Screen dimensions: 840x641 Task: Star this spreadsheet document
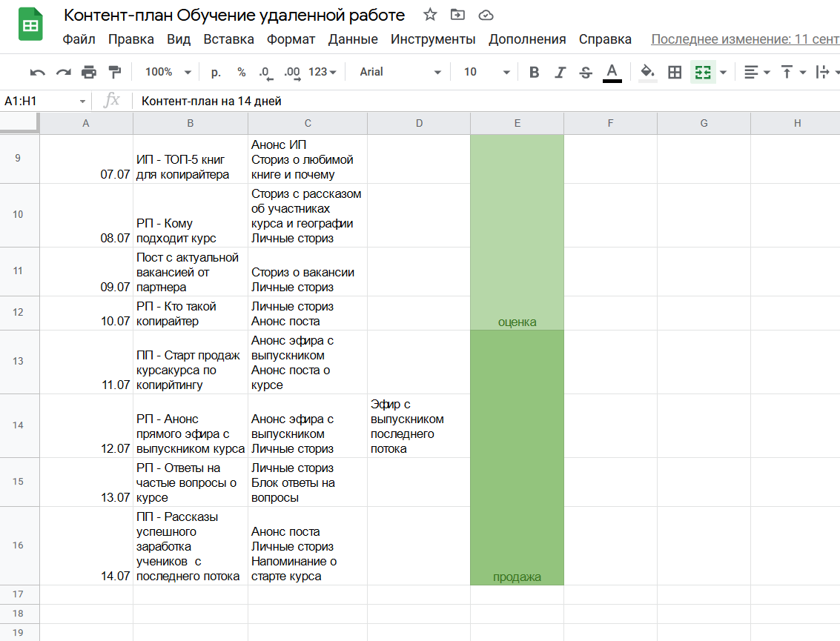coord(430,15)
